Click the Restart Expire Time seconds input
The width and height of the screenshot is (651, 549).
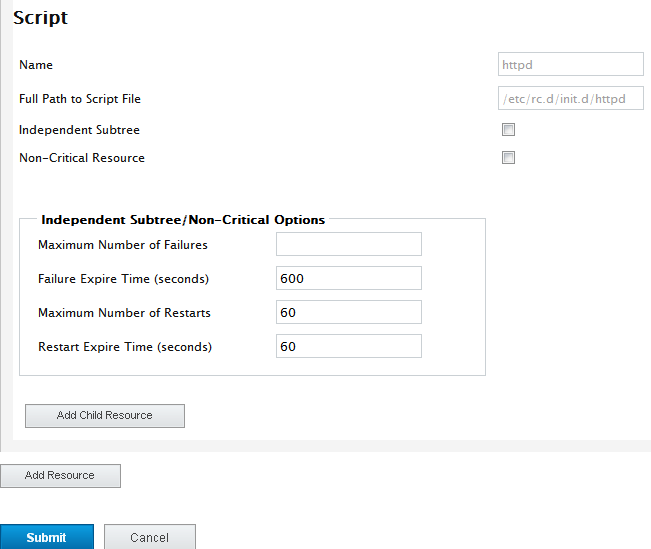click(x=349, y=346)
